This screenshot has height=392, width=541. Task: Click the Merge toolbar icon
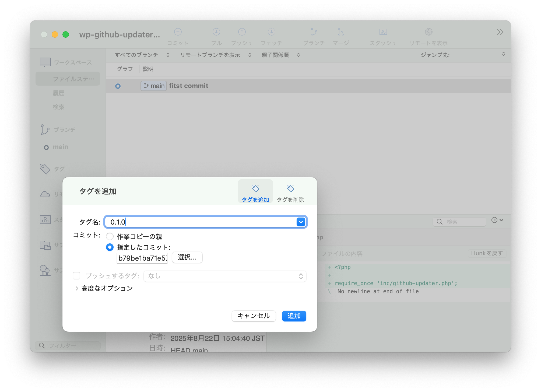[340, 32]
